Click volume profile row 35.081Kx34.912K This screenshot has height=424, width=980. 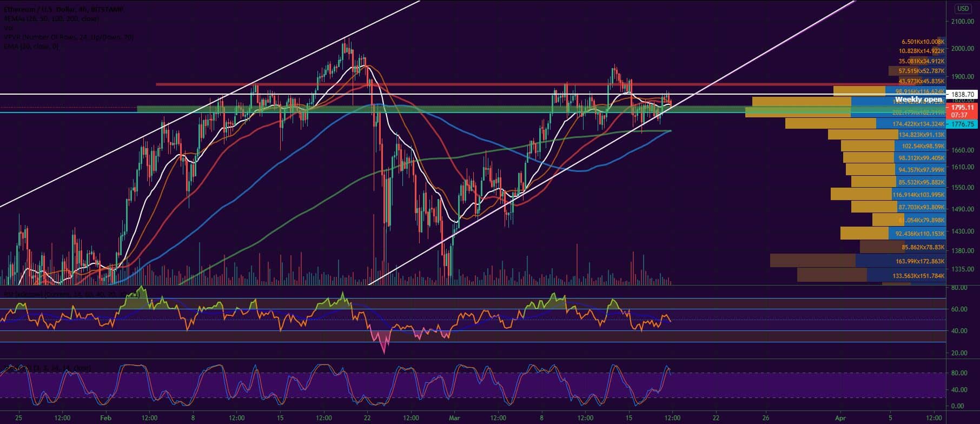[922, 61]
